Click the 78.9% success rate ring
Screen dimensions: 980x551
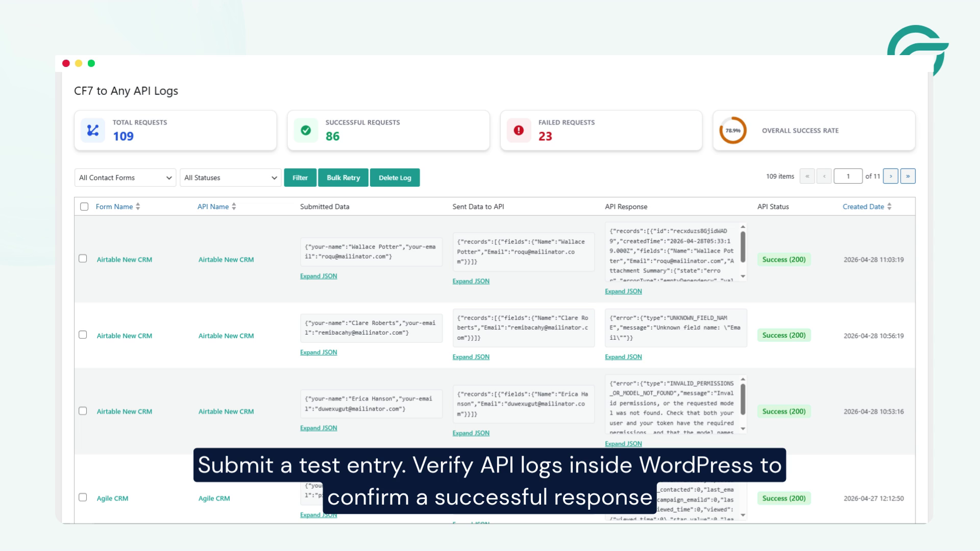[733, 131]
